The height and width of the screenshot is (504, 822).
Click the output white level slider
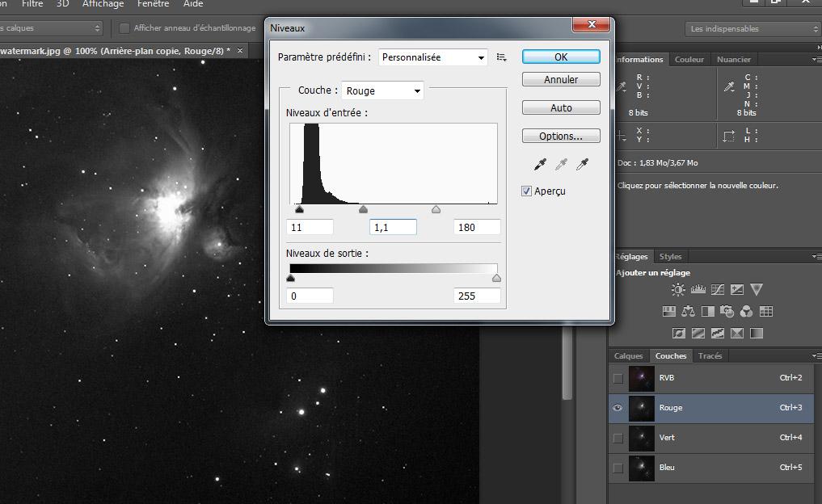point(496,278)
